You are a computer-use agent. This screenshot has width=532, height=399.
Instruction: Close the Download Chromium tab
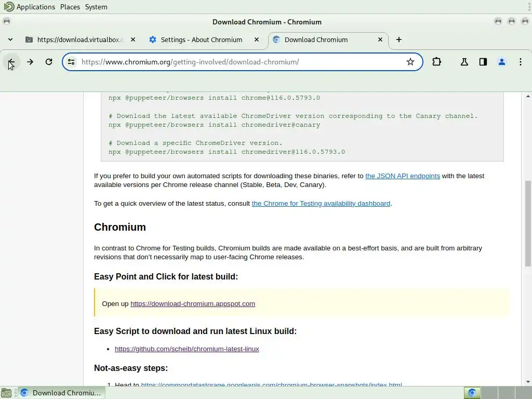[x=380, y=39]
